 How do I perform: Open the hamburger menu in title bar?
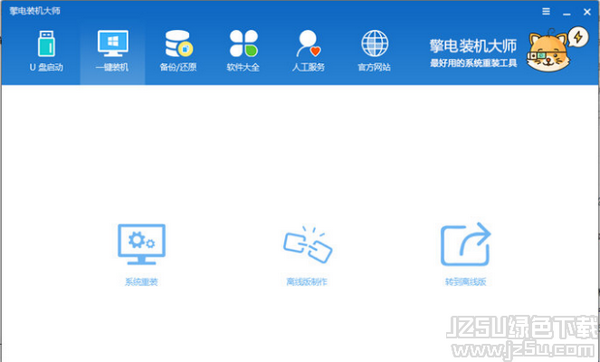click(546, 11)
